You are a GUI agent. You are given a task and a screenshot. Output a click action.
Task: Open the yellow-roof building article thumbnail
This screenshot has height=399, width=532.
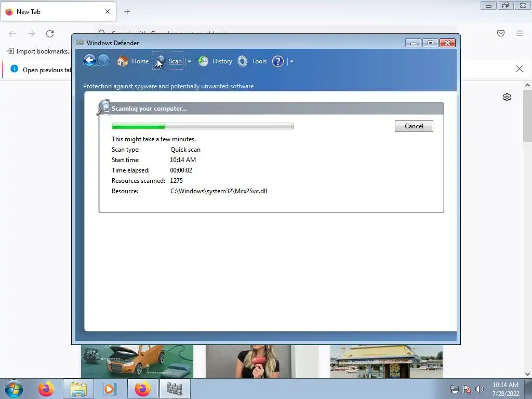click(x=387, y=362)
